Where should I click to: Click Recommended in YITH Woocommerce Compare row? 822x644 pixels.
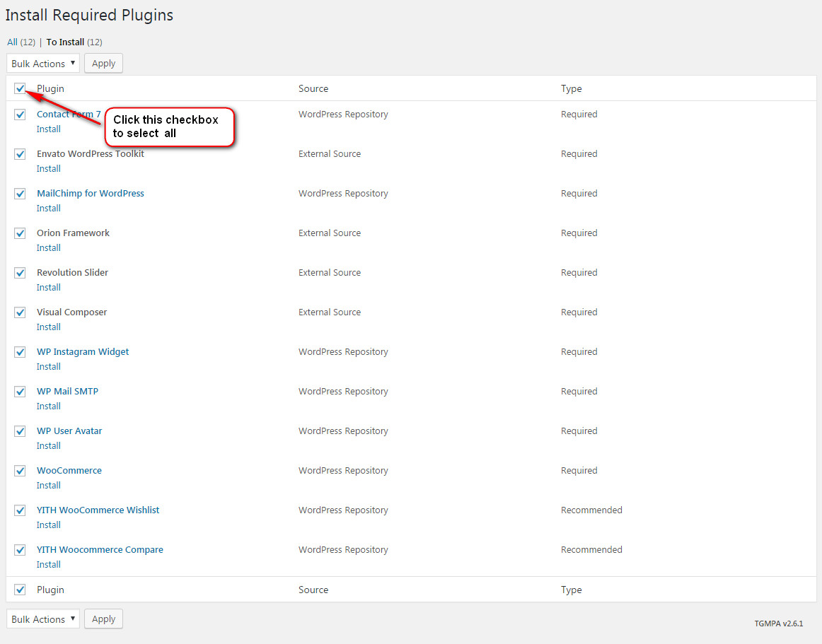[591, 550]
